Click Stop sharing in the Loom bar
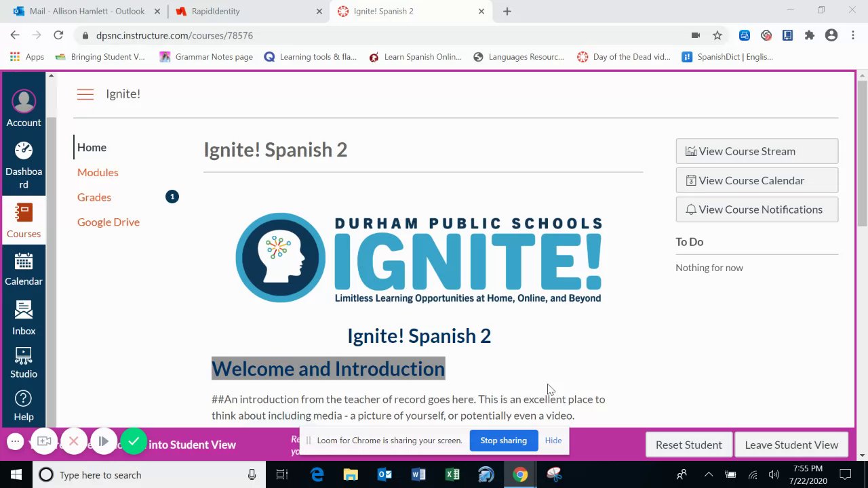Screen dimensions: 868x488 (503, 441)
